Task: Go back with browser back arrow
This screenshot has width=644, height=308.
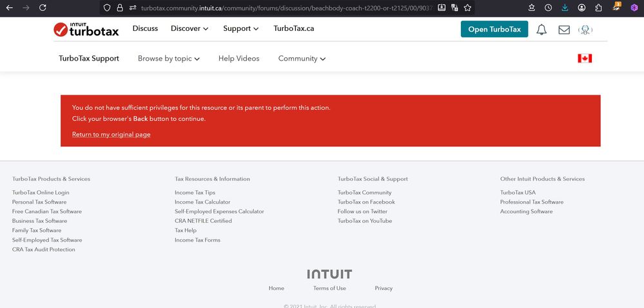Action: [9, 8]
